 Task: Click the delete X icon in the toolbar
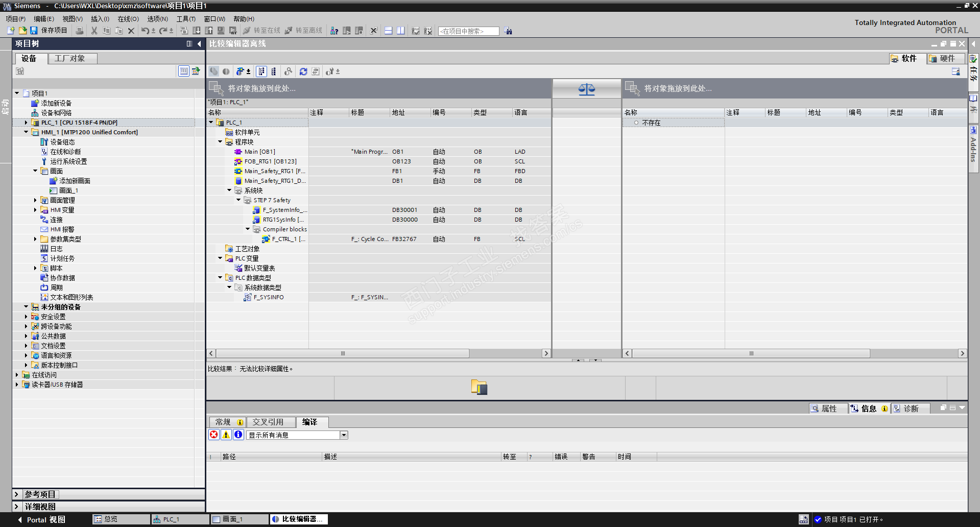[131, 31]
